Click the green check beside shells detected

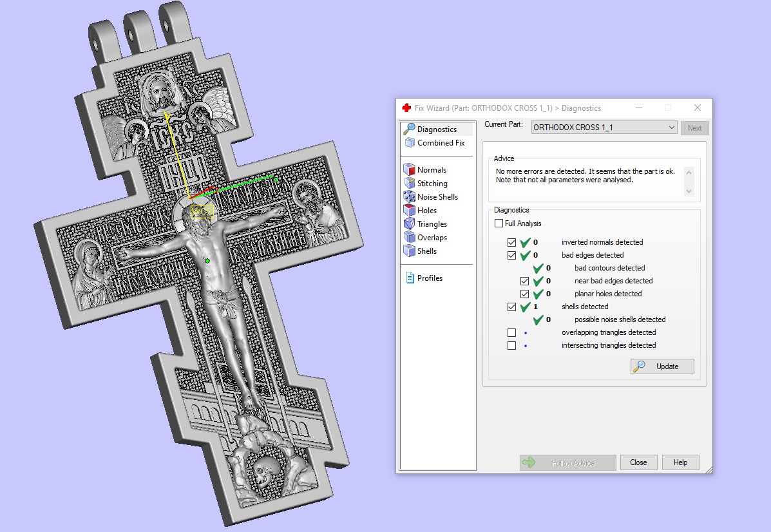pos(525,307)
